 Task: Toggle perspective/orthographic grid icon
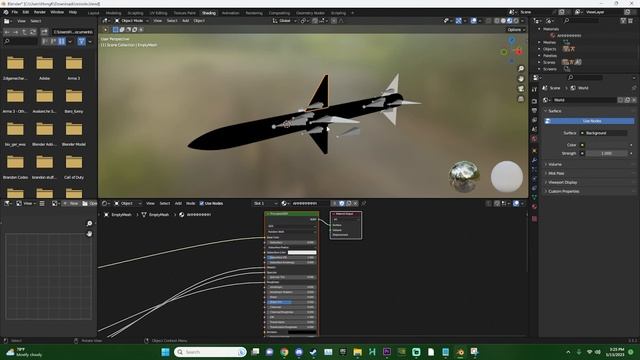pyautogui.click(x=521, y=99)
